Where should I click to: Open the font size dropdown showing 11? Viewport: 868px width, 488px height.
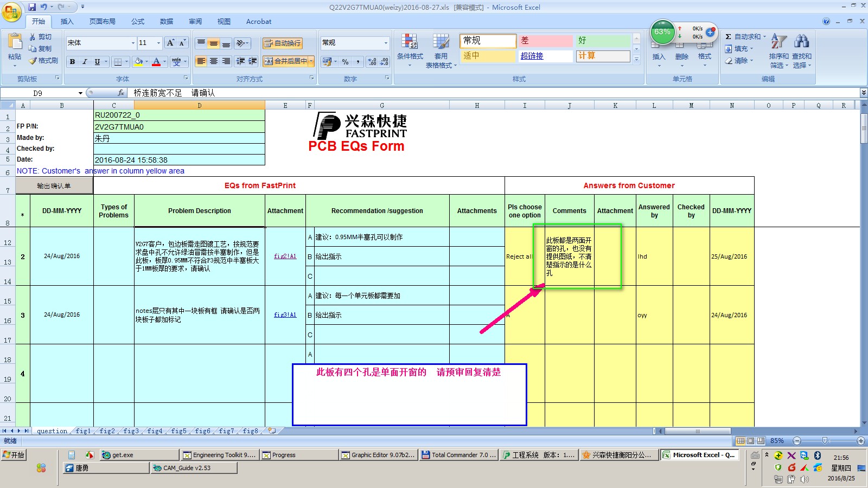[x=158, y=43]
